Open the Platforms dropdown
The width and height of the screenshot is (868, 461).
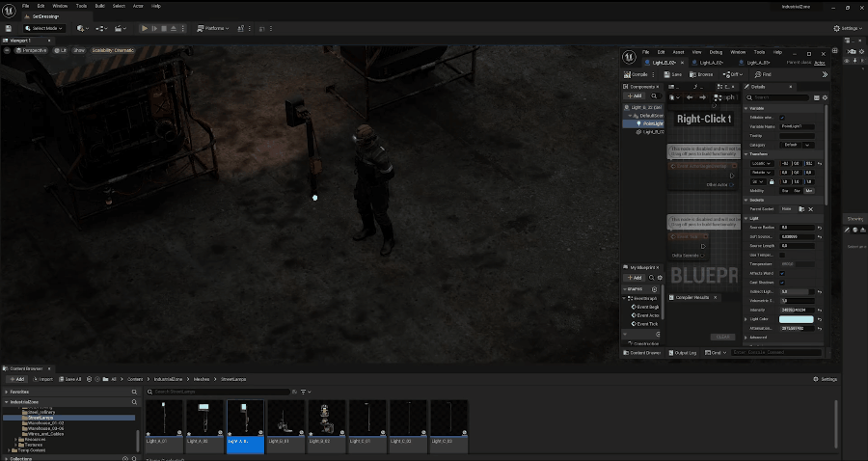[213, 28]
